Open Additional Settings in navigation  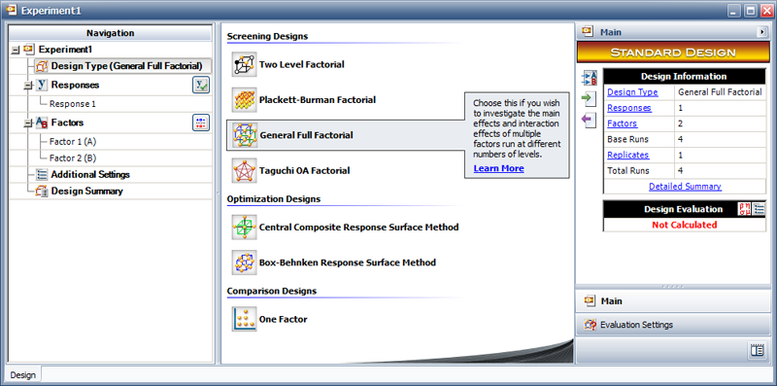pyautogui.click(x=90, y=174)
